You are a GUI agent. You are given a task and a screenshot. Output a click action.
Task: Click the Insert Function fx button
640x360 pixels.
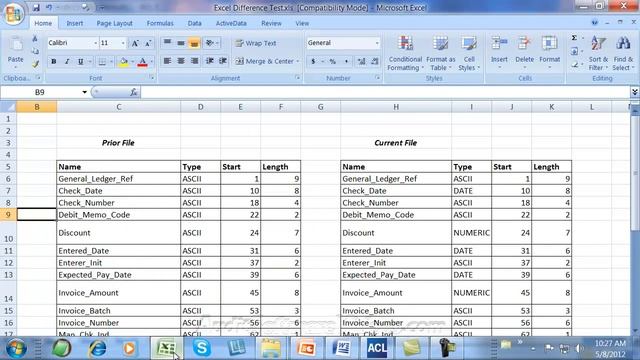coord(133,92)
